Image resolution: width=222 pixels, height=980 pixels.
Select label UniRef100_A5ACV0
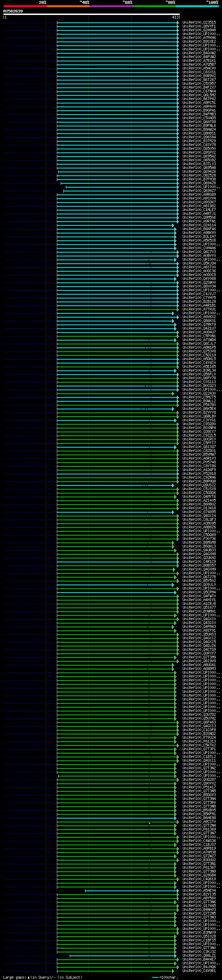point(199,68)
